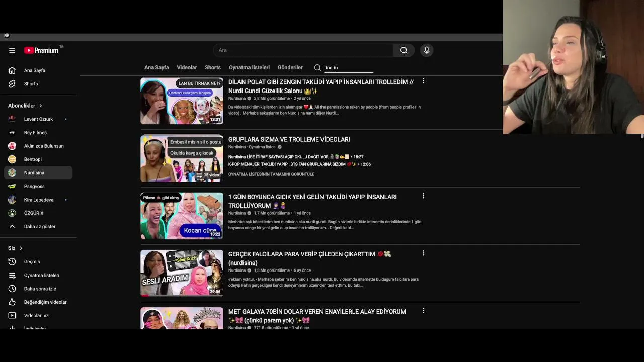Open Beğendiğim videolar thumbs-up icon

point(12,302)
